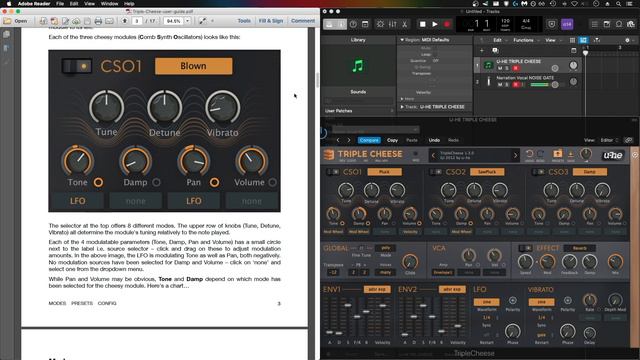Solo the U-HE TRIPLE CHEESE track
The height and width of the screenshot is (360, 640).
point(507,68)
